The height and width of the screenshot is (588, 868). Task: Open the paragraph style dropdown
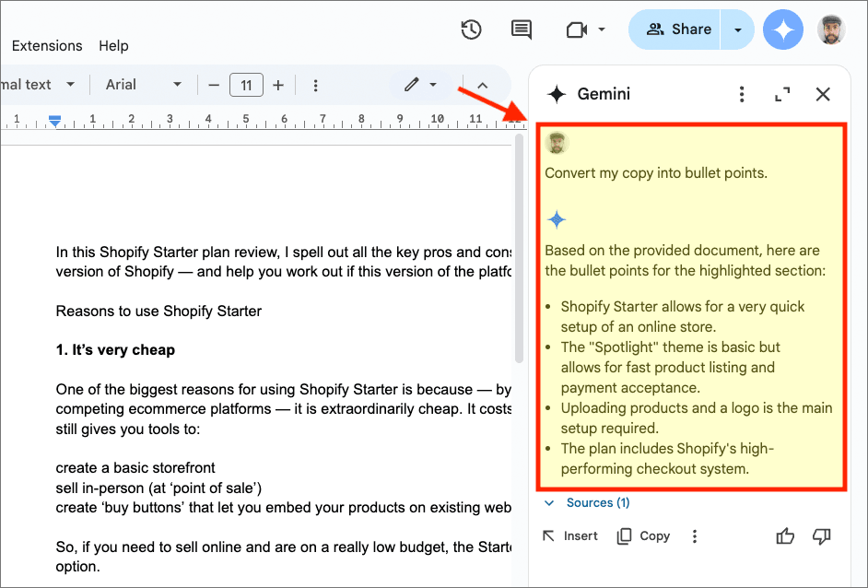tap(38, 85)
